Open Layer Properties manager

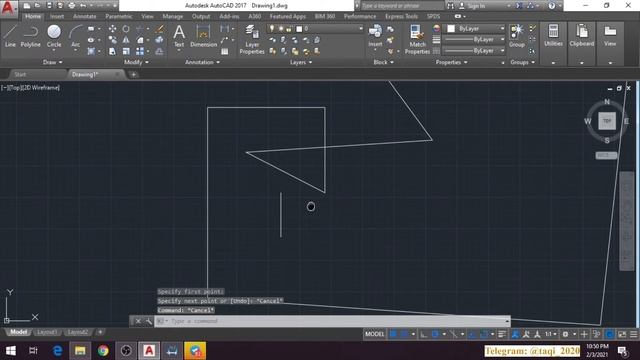[252, 39]
